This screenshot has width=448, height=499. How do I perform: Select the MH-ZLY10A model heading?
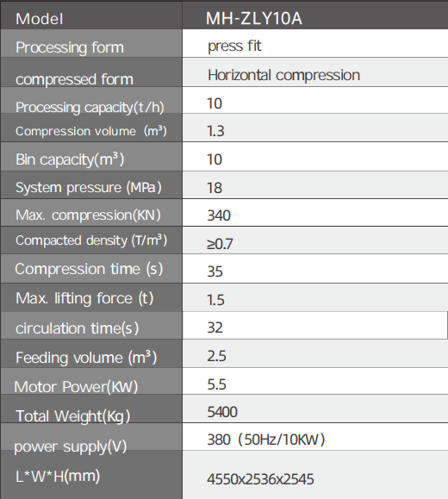tap(253, 18)
